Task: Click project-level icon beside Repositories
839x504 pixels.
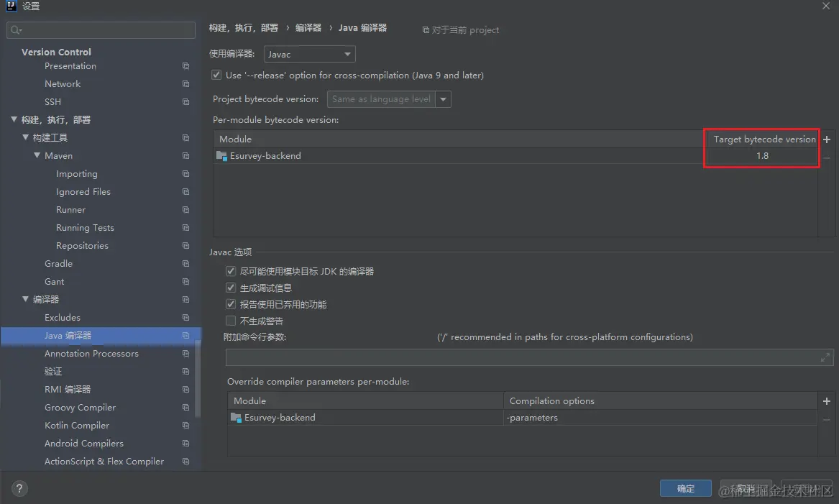Action: point(185,246)
